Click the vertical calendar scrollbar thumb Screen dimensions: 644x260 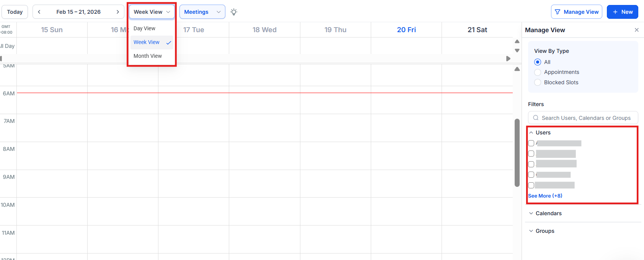click(517, 152)
